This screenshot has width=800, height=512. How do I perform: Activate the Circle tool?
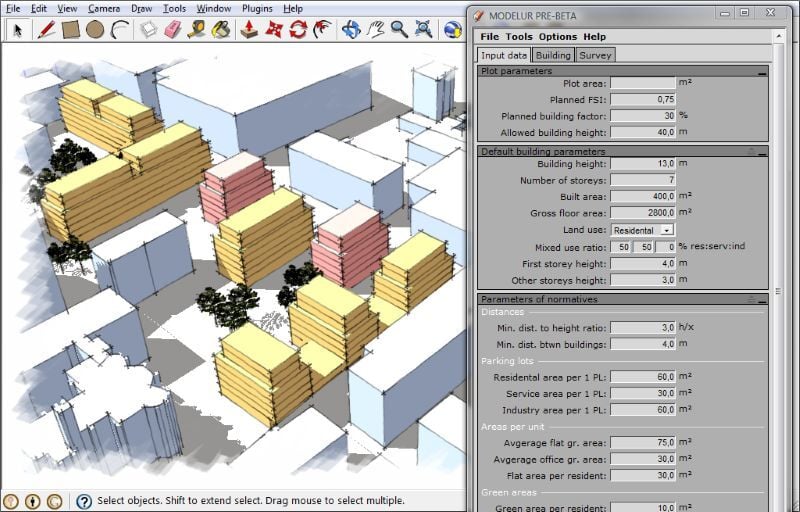pyautogui.click(x=95, y=29)
